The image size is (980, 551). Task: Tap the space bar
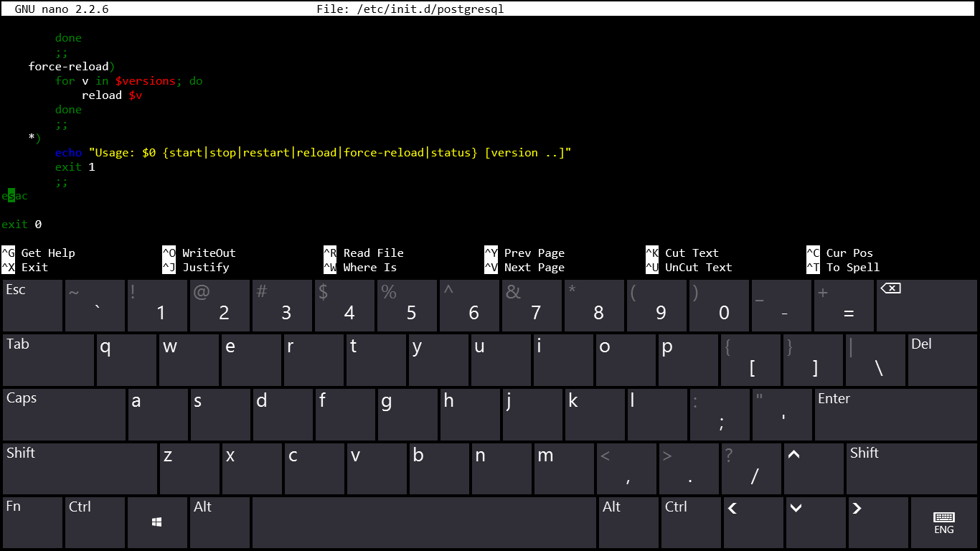pyautogui.click(x=424, y=522)
